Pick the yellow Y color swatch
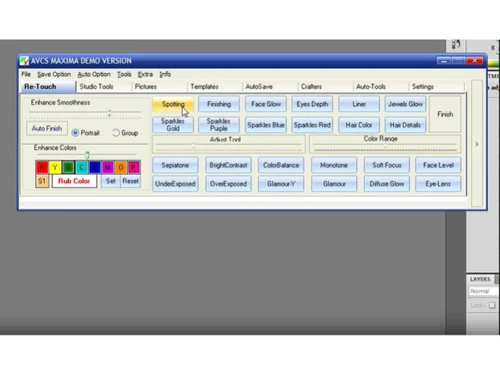Viewport: 500px width, 375px height. click(x=55, y=167)
